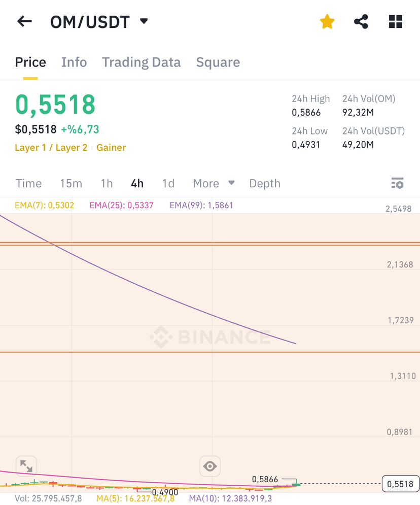Tap the fullscreen expand chart icon
The width and height of the screenshot is (420, 505).
tap(26, 466)
